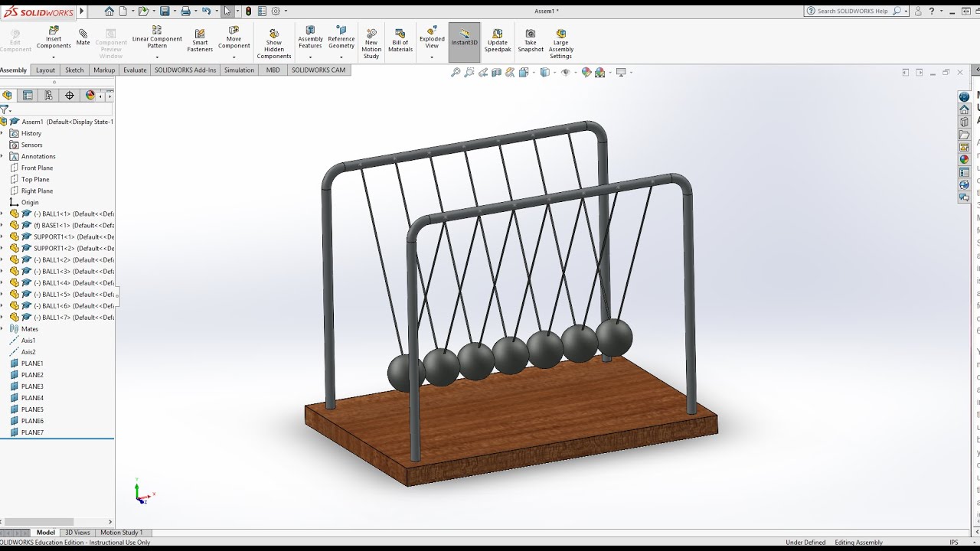
Task: Expand BASE1<1> component node
Action: (2, 226)
